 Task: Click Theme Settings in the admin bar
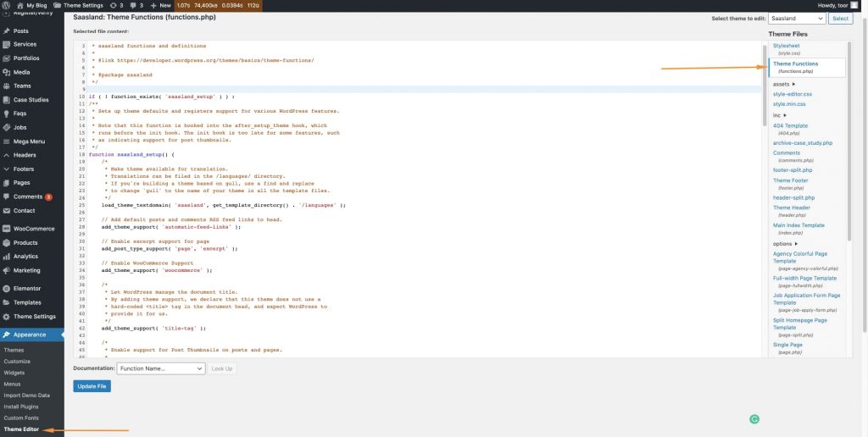pos(79,5)
